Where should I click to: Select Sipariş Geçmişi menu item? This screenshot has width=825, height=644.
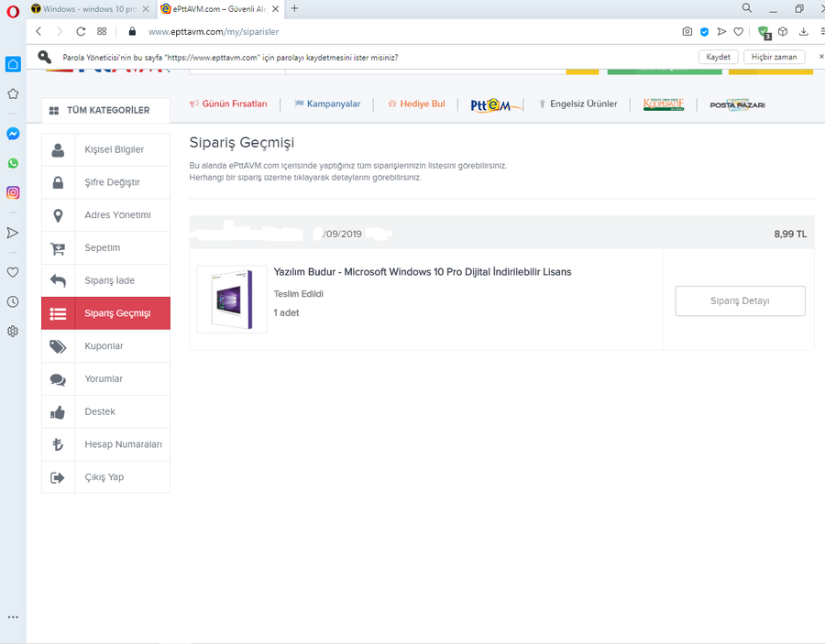(105, 313)
